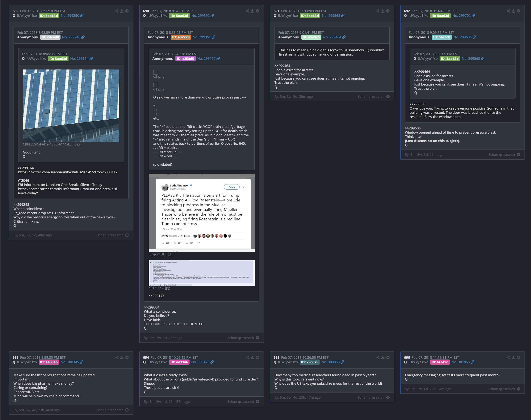Click the twitter.com/seanhannity status URL text
This screenshot has width=531, height=420.
click(68, 172)
